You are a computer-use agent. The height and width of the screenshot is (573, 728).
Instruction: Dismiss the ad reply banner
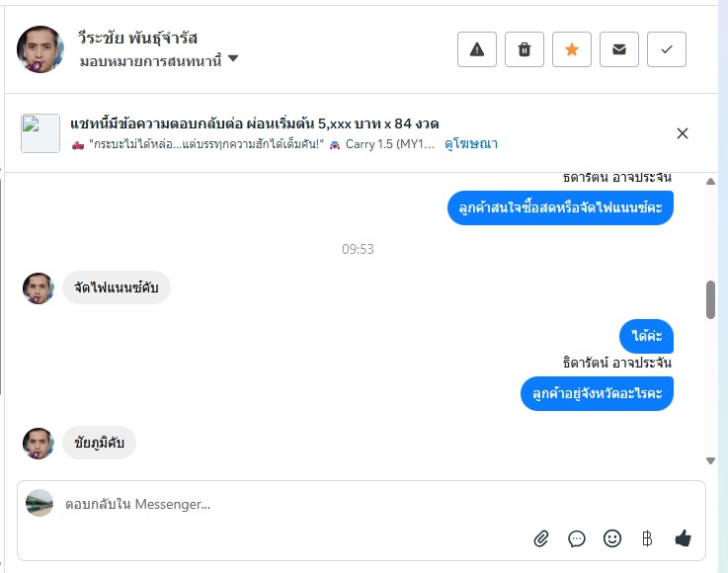coord(683,133)
